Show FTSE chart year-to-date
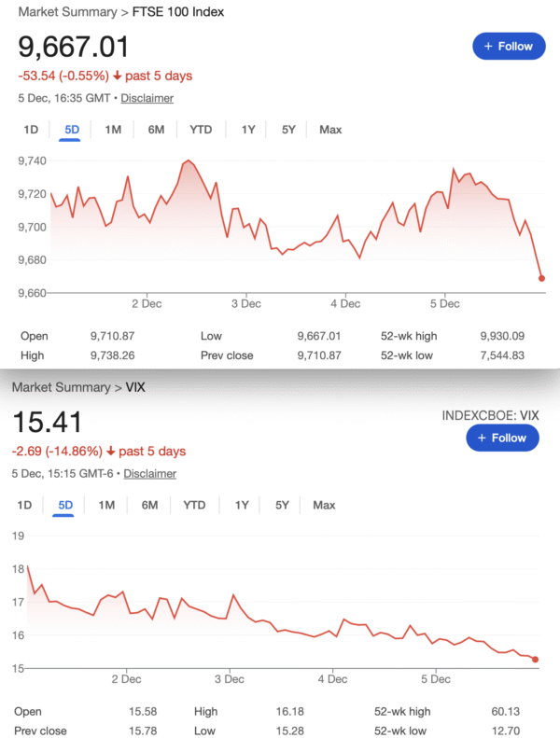This screenshot has width=560, height=738. point(201,130)
